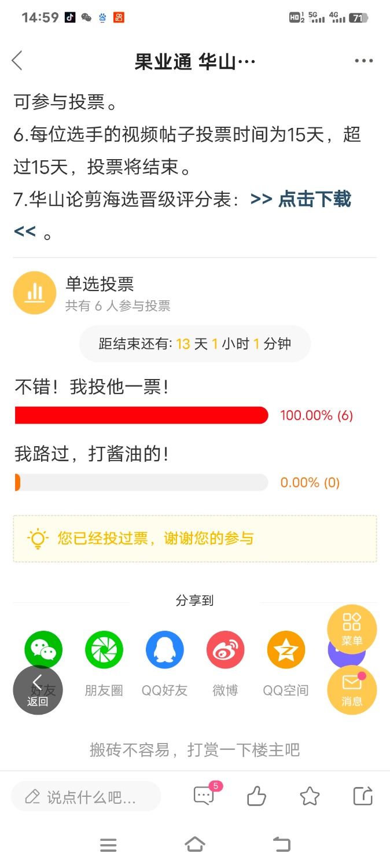The width and height of the screenshot is (390, 868).
Task: Share to WeChat friends icon
Action: [x=43, y=649]
